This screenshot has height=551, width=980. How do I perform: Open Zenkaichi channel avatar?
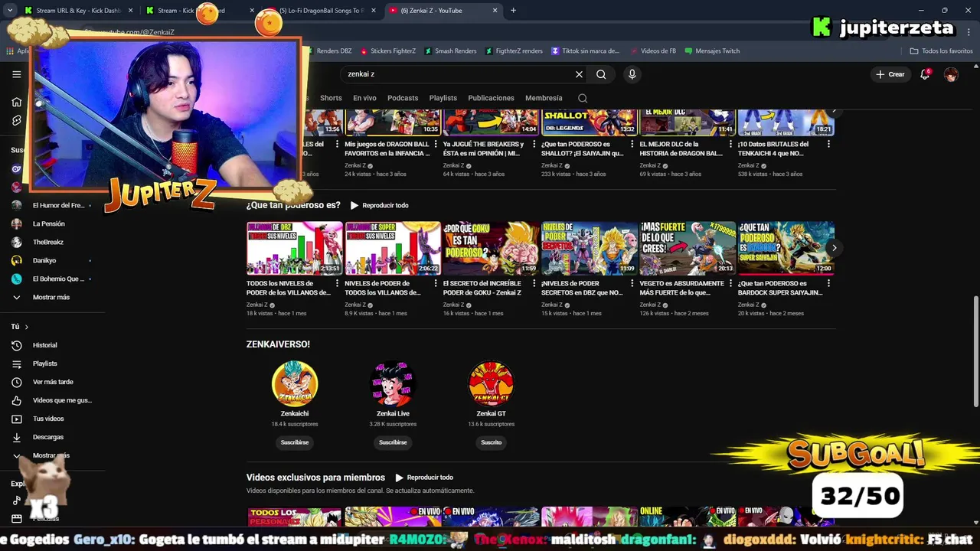295,383
